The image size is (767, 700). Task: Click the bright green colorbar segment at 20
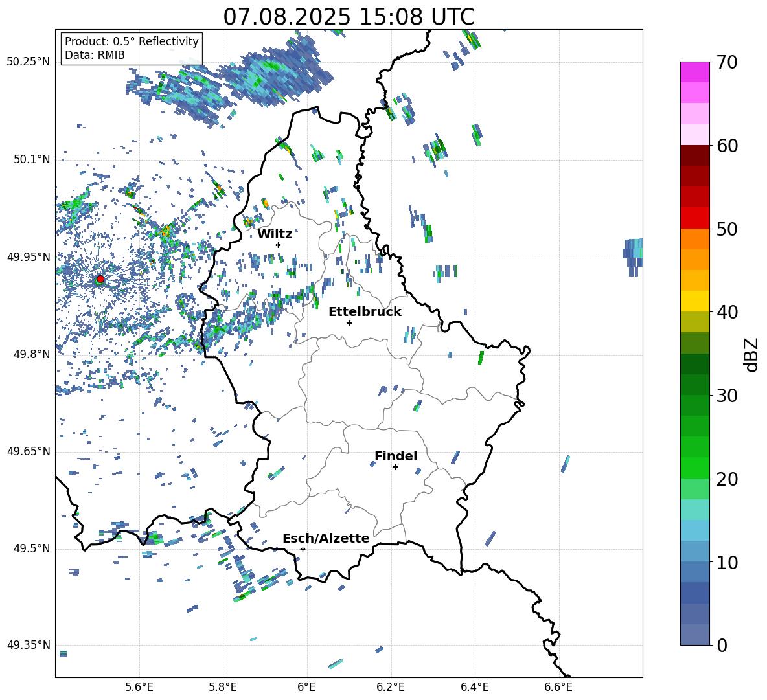(x=694, y=468)
